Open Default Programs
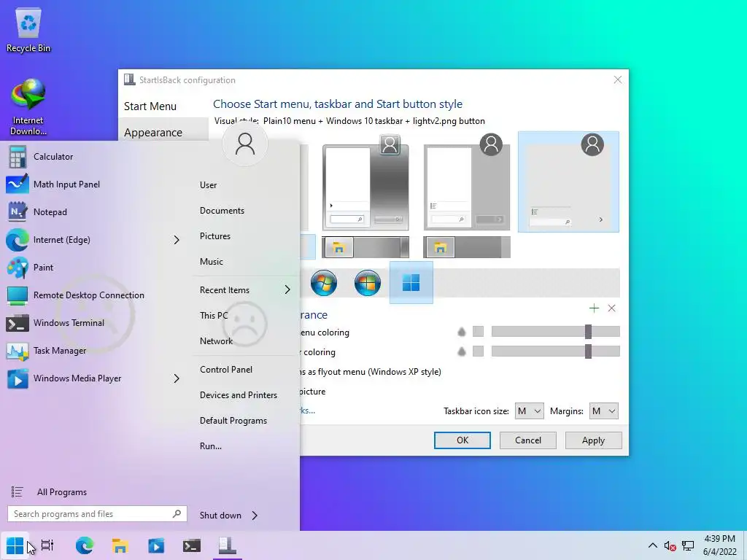The image size is (747, 560). pos(233,421)
